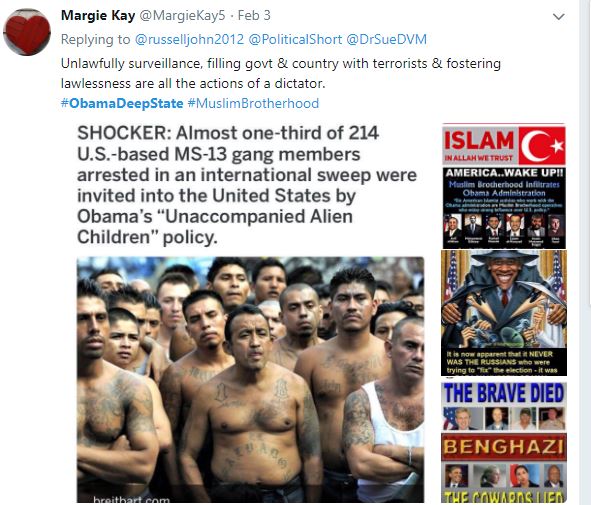Screen dimensions: 591x505
Task: Open the @PoliticalShort mention
Action: pos(295,39)
